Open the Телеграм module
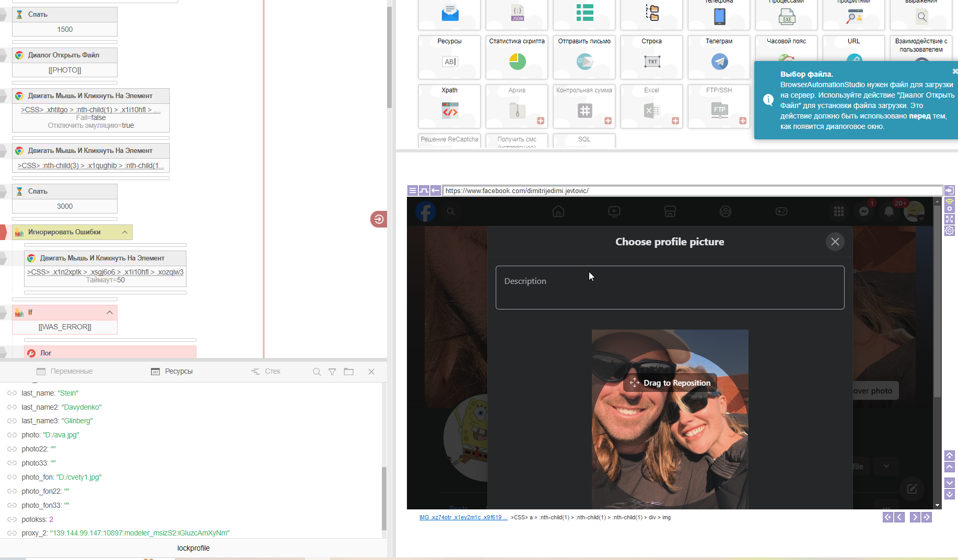 tap(719, 57)
